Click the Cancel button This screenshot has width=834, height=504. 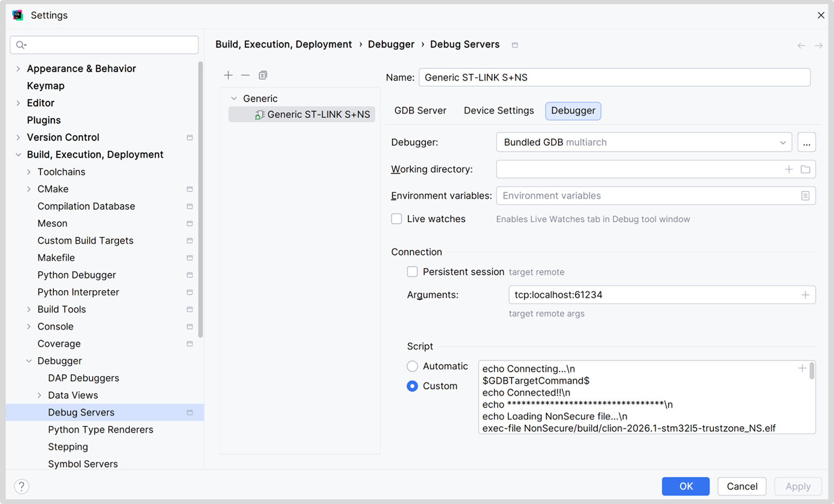741,486
